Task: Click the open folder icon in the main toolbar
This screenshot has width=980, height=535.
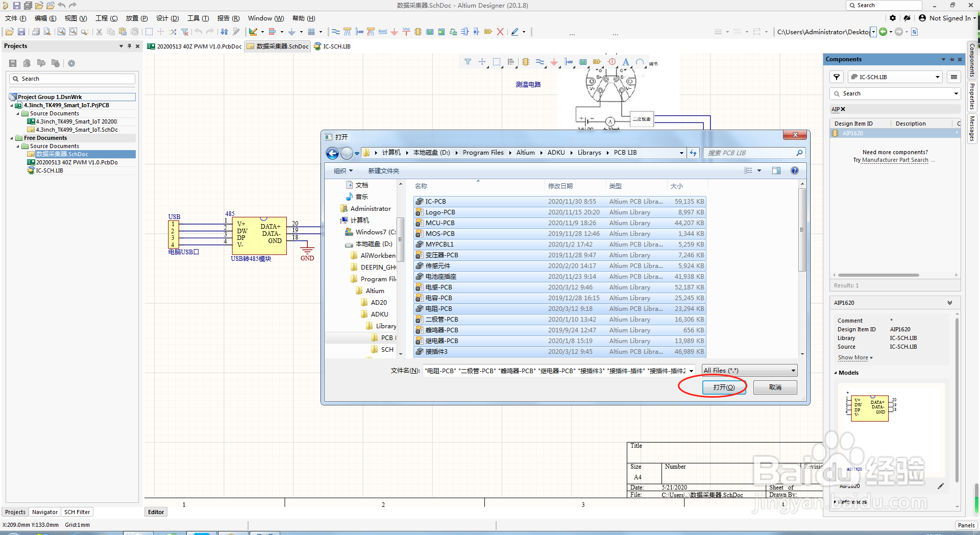Action: 9,32
